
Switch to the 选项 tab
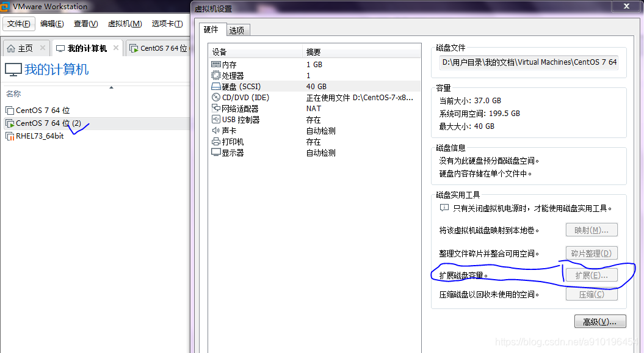tap(237, 31)
